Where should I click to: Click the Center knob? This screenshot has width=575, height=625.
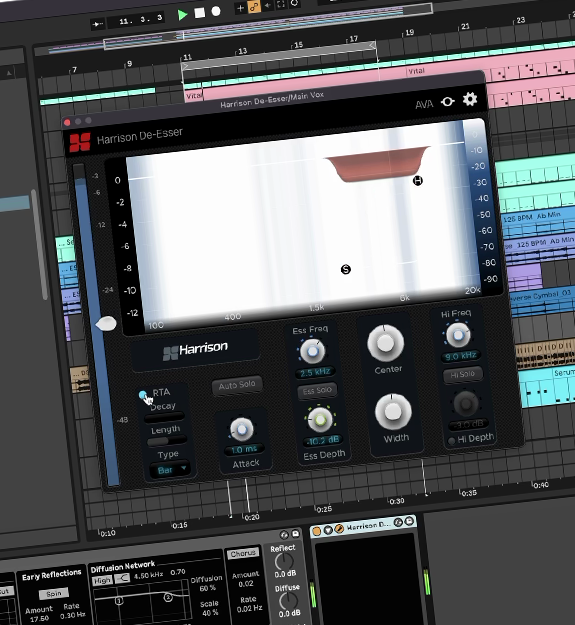click(x=385, y=343)
